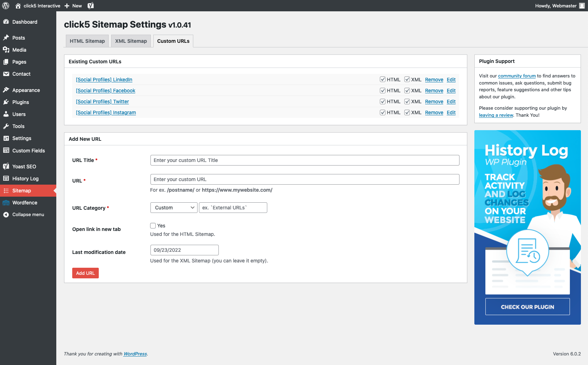588x365 pixels.
Task: Focus the custom category name field
Action: (233, 208)
